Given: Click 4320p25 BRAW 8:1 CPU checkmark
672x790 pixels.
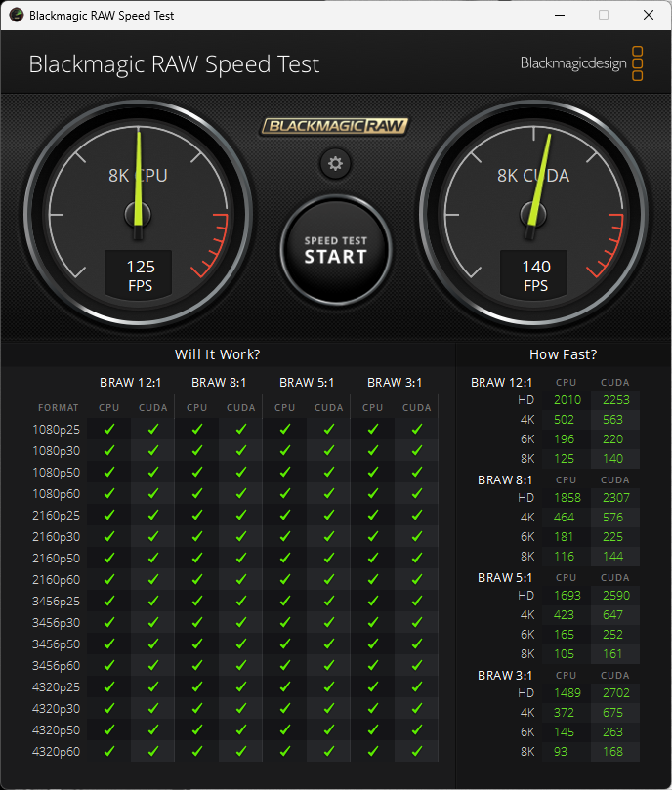Looking at the screenshot, I should [x=197, y=686].
